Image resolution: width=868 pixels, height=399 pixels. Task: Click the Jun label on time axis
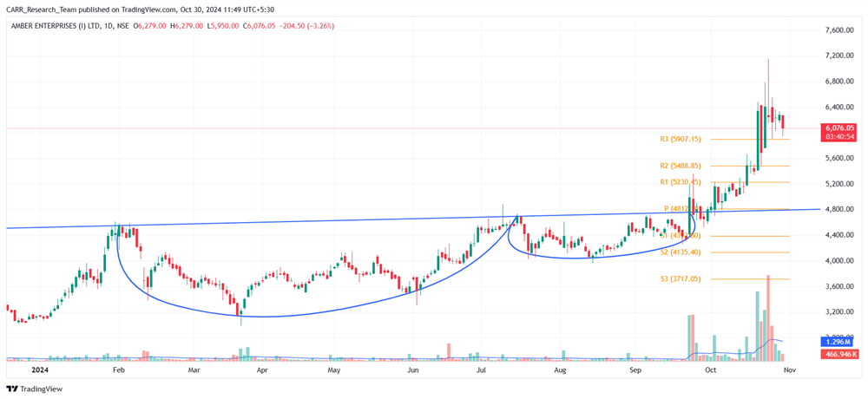point(411,369)
